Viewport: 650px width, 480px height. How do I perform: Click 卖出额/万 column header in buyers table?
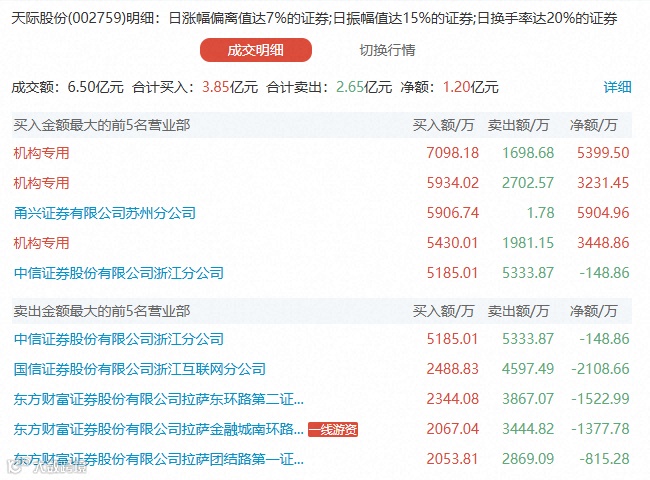(x=518, y=125)
